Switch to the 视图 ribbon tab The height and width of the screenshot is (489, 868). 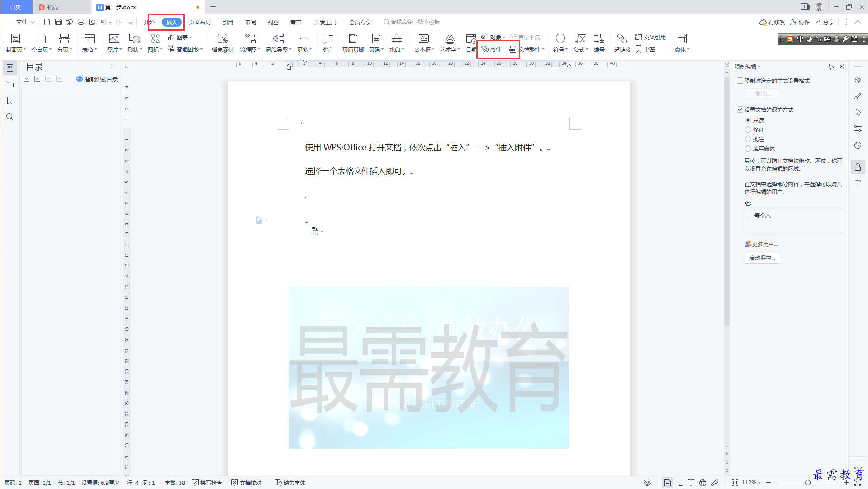click(x=273, y=22)
